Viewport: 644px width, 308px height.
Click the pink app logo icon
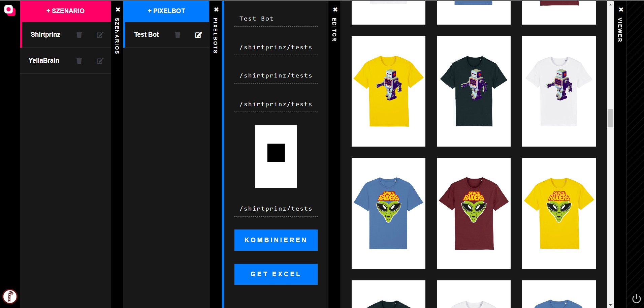tap(10, 10)
